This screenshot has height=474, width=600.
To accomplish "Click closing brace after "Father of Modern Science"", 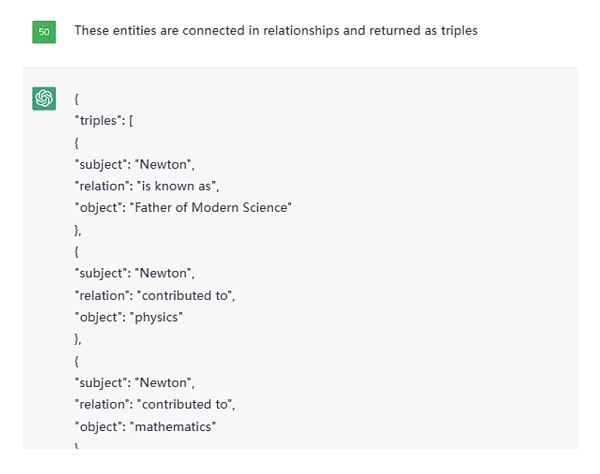I will pos(78,230).
